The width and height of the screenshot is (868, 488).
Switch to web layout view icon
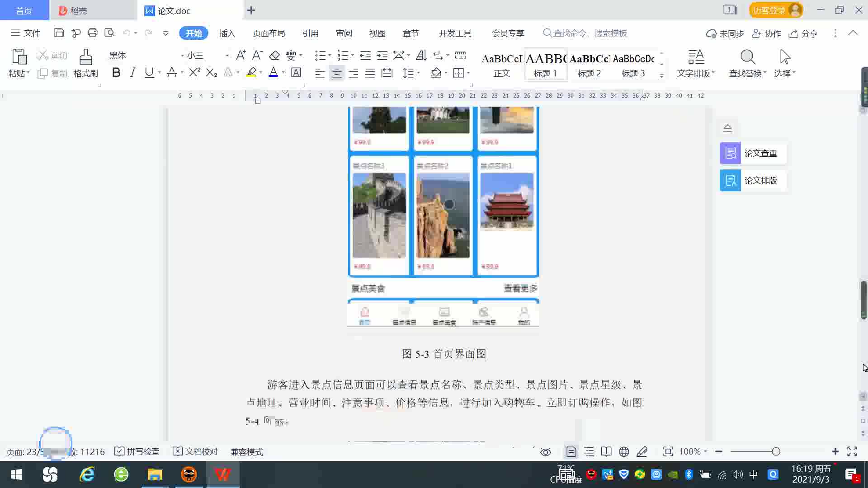point(624,451)
